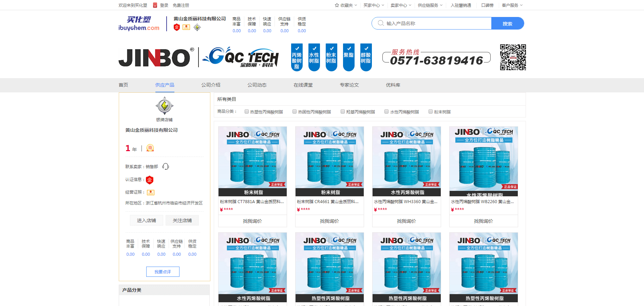Switch to the 公司介绍 tab
644x306 pixels.
tap(211, 85)
